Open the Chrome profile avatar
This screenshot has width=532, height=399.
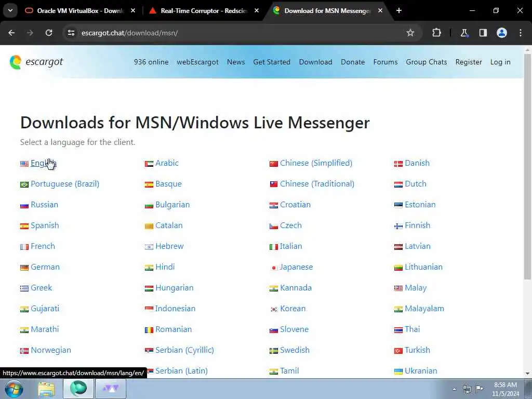point(502,33)
